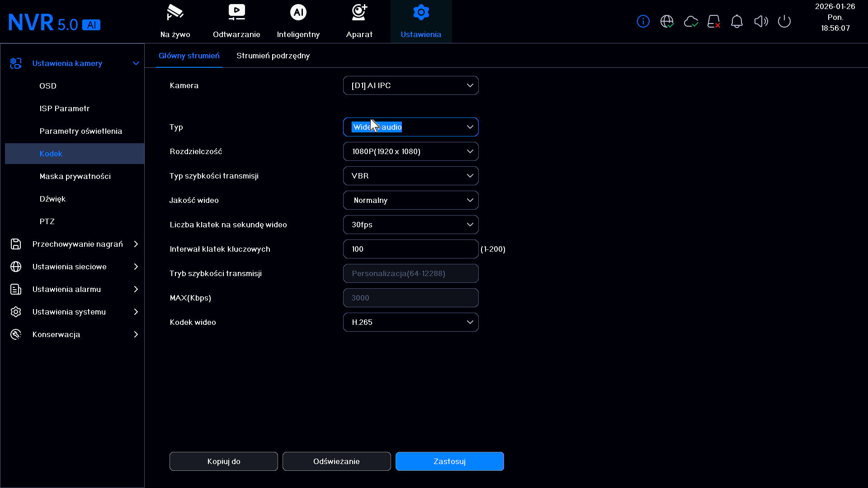Open the Kamera dropdown
The height and width of the screenshot is (488, 868).
410,85
